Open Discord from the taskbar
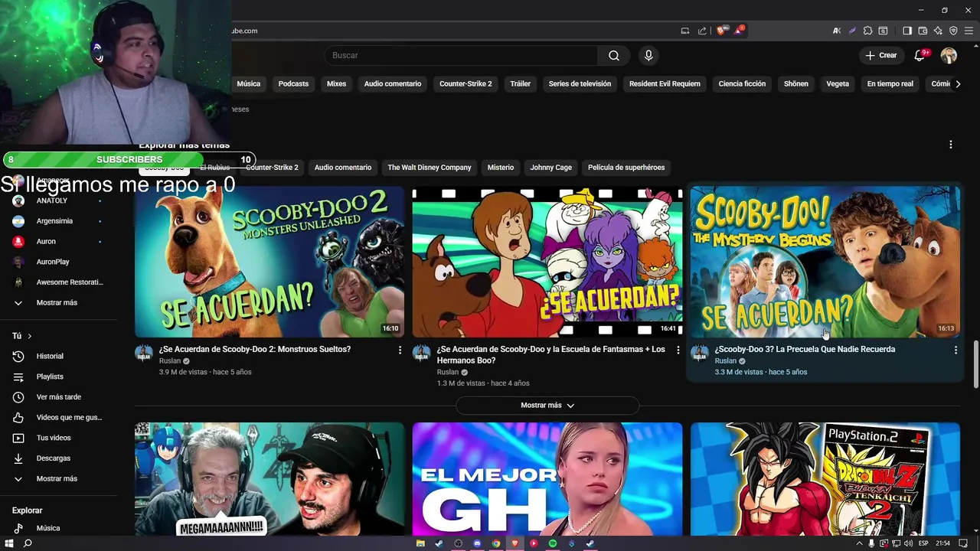Image resolution: width=980 pixels, height=551 pixels. point(477,543)
